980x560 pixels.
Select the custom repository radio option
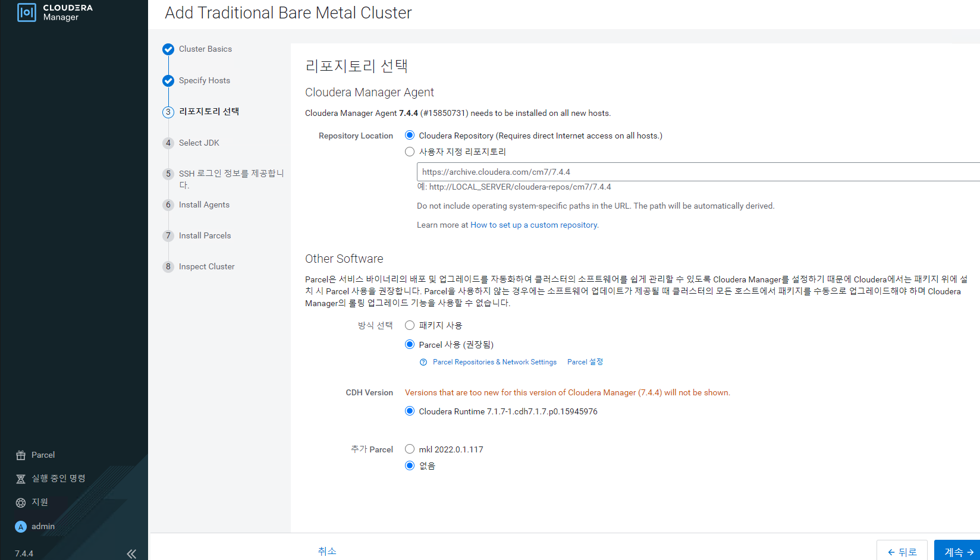[410, 152]
